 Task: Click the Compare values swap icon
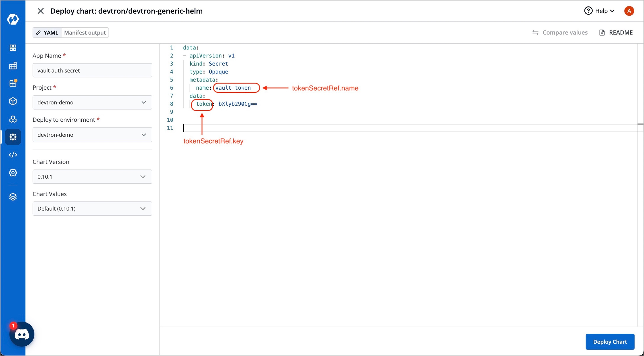pyautogui.click(x=535, y=33)
